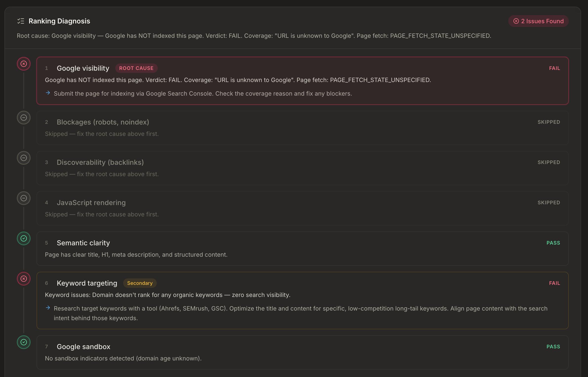588x377 pixels.
Task: Click the ROOT CAUSE tag
Action: [x=136, y=68]
